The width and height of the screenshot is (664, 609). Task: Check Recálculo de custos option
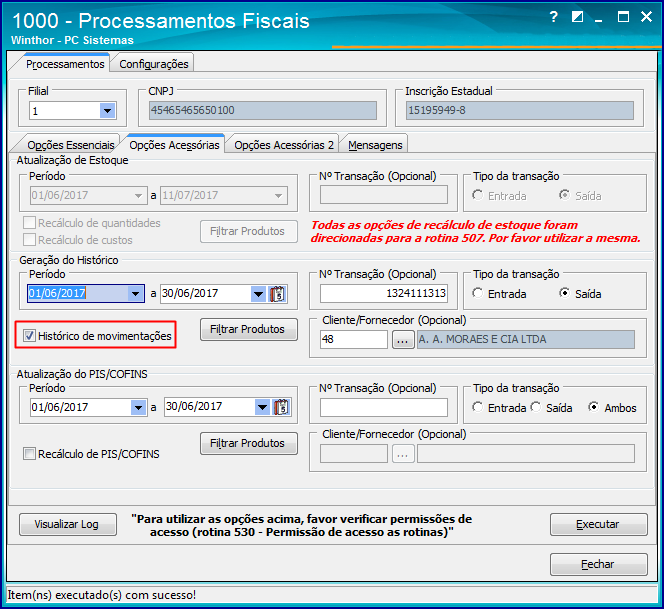tap(29, 240)
